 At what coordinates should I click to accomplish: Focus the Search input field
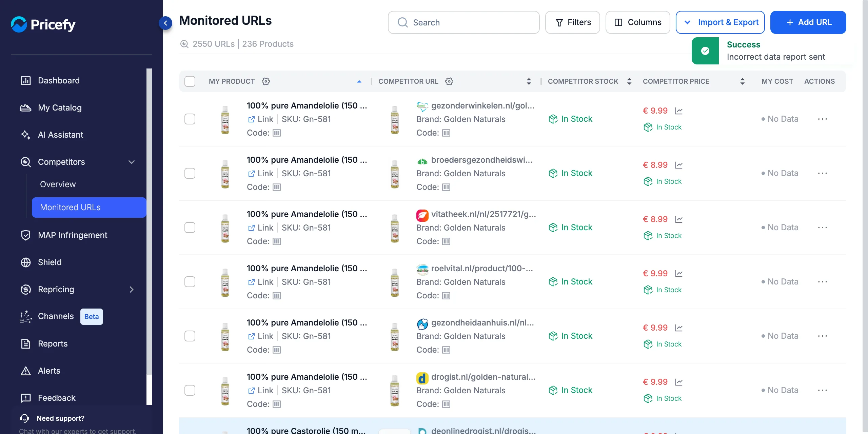pyautogui.click(x=463, y=22)
